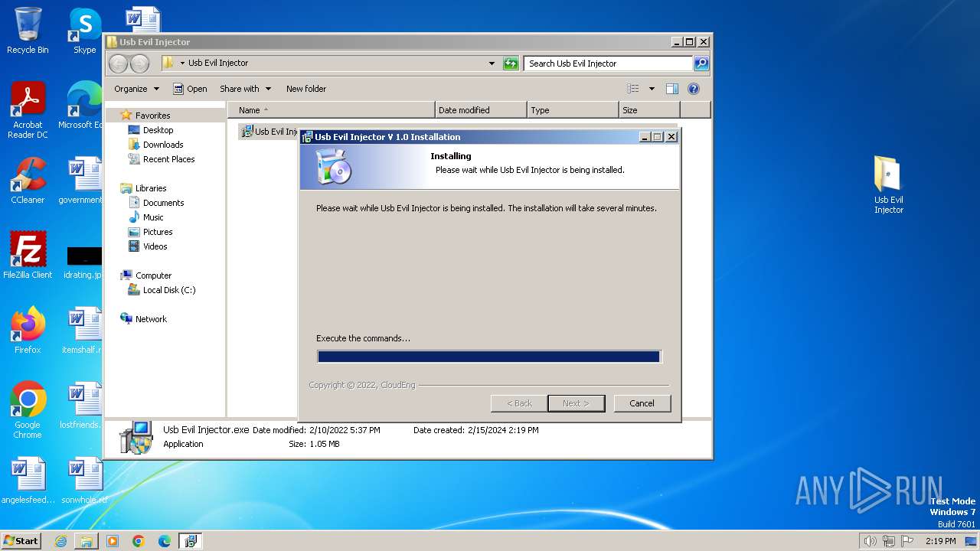Open the view options dropdown arrow

pyautogui.click(x=652, y=89)
